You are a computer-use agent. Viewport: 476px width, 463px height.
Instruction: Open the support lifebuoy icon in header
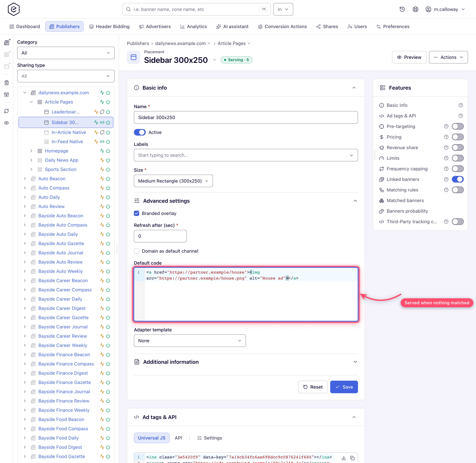(416, 9)
